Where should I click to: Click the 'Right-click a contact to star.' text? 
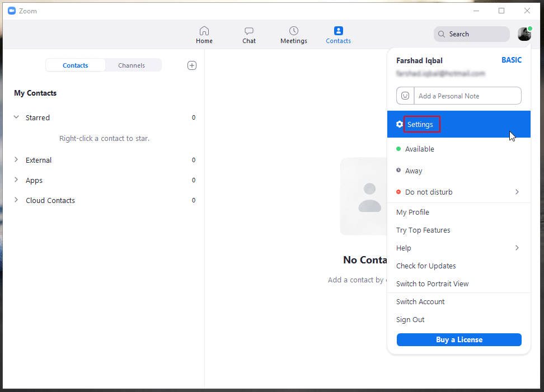click(x=104, y=138)
